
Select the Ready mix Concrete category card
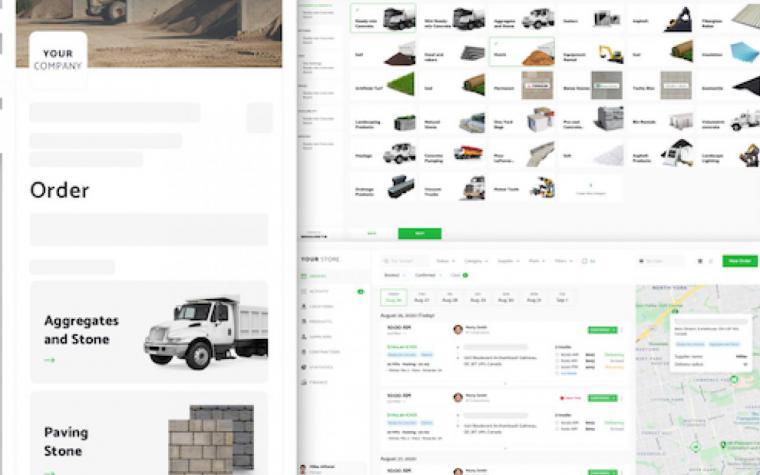pyautogui.click(x=383, y=18)
